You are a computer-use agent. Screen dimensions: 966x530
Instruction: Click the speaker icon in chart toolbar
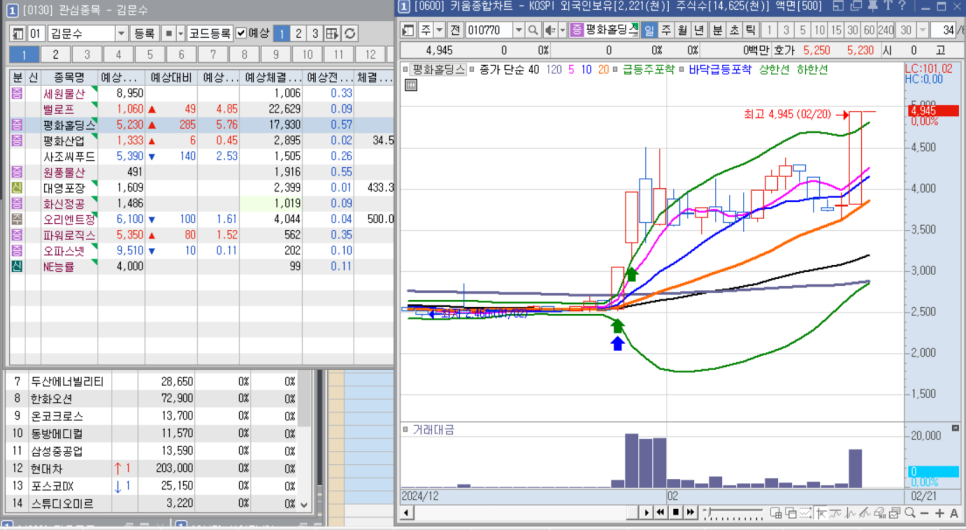[550, 30]
